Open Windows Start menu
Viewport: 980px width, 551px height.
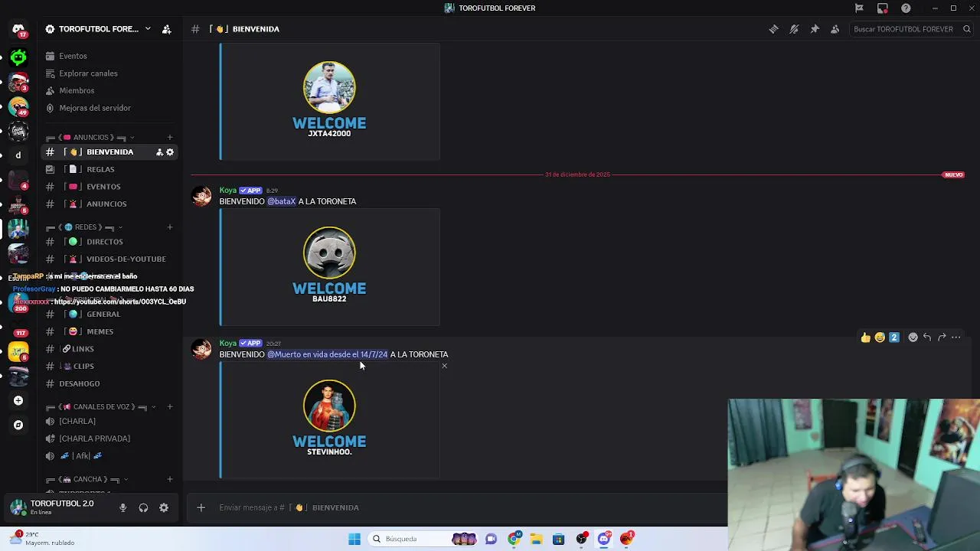coord(354,539)
